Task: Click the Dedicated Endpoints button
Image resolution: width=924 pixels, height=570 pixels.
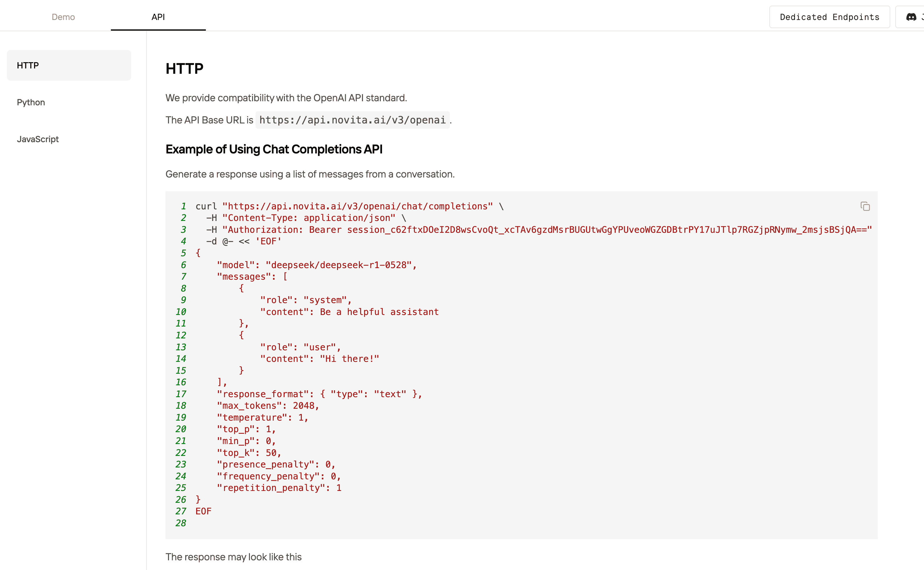Action: [x=829, y=17]
